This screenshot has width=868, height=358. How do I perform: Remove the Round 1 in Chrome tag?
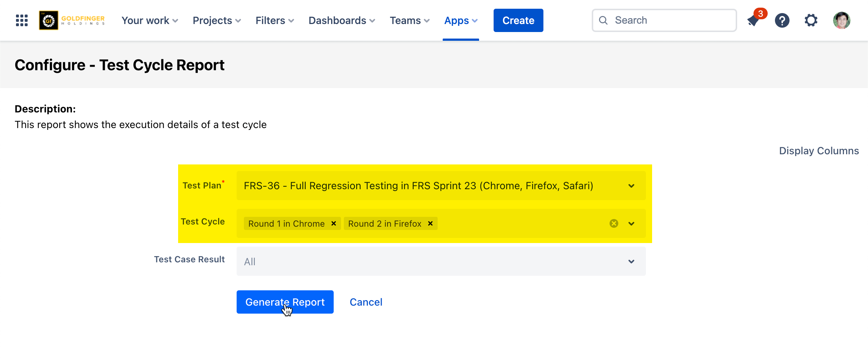pos(334,223)
